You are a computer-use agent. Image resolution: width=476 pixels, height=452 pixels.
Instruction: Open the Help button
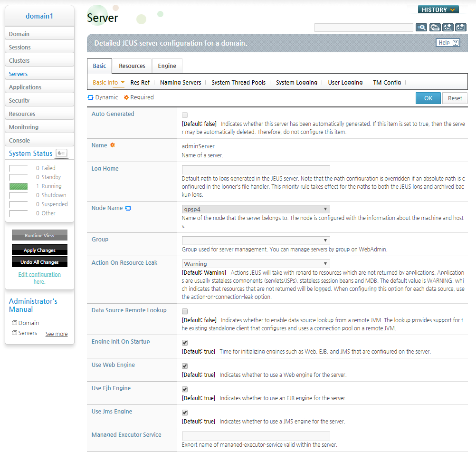click(448, 42)
